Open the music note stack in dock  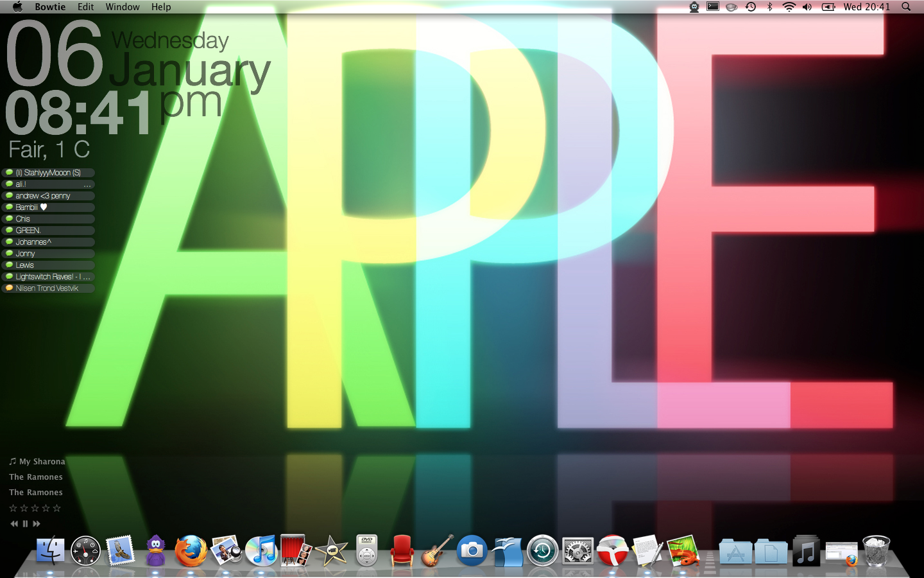point(806,550)
